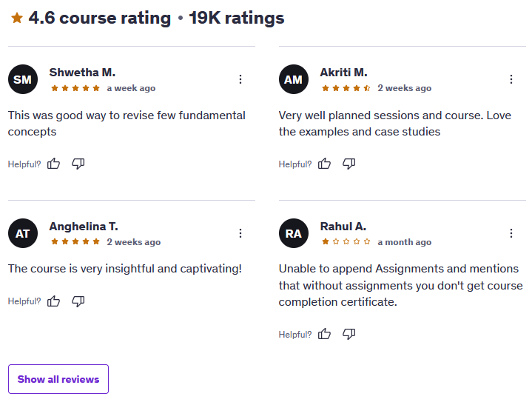Open options menu for Rahul A.'s review

(x=511, y=233)
